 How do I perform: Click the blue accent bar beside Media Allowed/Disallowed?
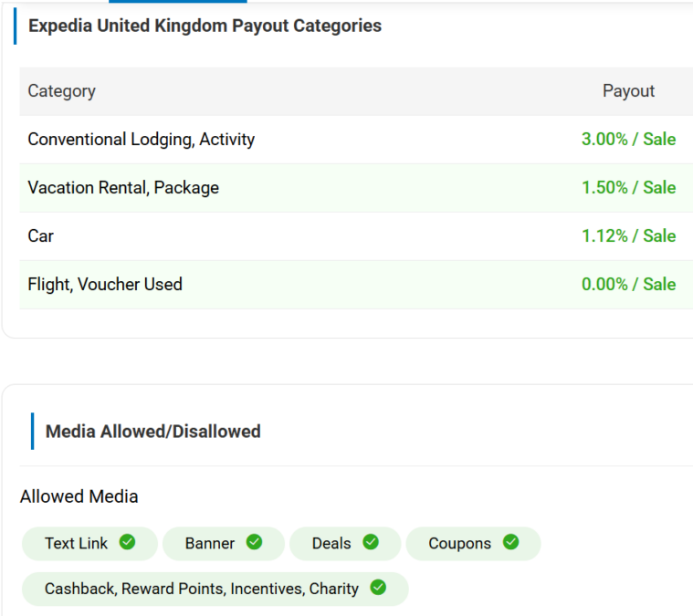(32, 431)
